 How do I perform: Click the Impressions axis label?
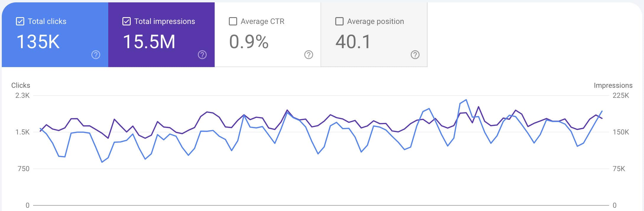pos(613,85)
